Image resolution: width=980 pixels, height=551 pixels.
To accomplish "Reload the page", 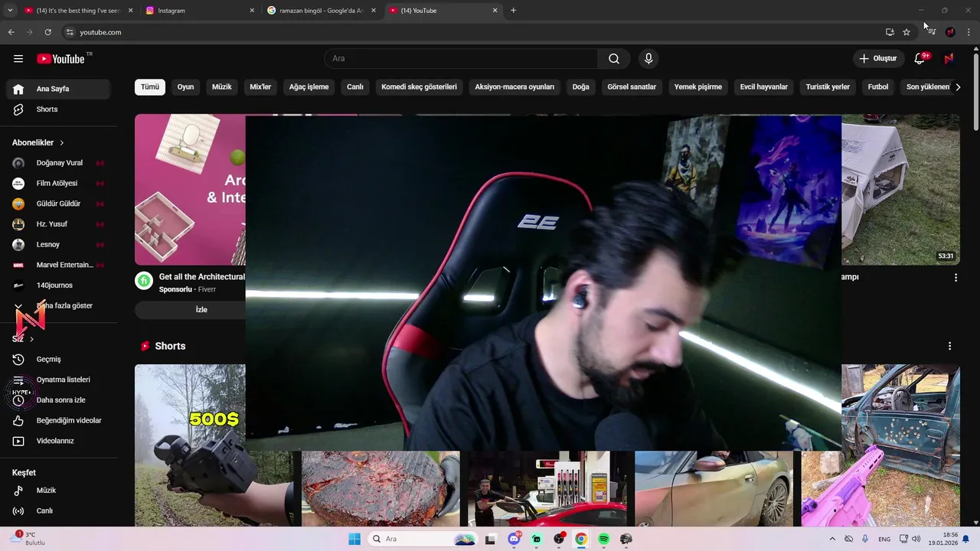I will tap(47, 32).
